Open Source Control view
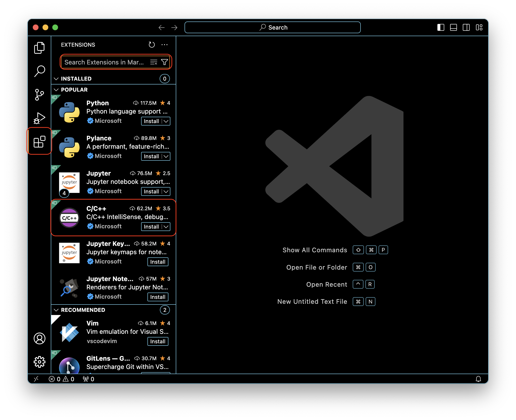The width and height of the screenshot is (516, 420). coord(39,94)
